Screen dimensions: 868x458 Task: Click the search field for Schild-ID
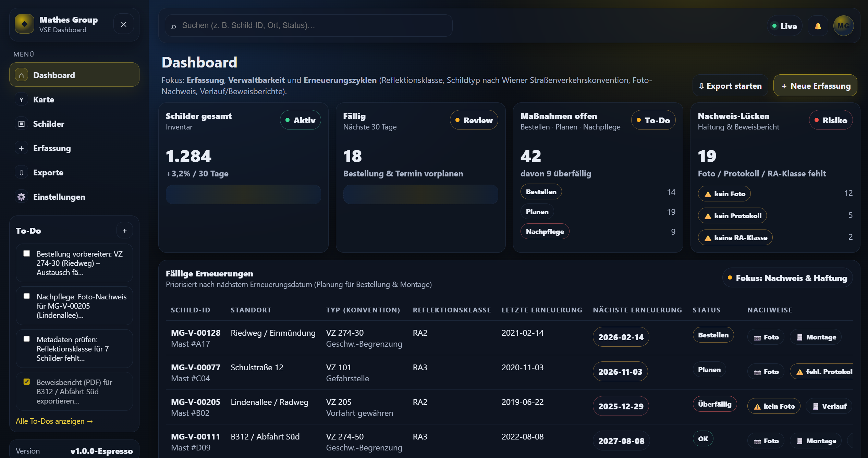pyautogui.click(x=308, y=25)
